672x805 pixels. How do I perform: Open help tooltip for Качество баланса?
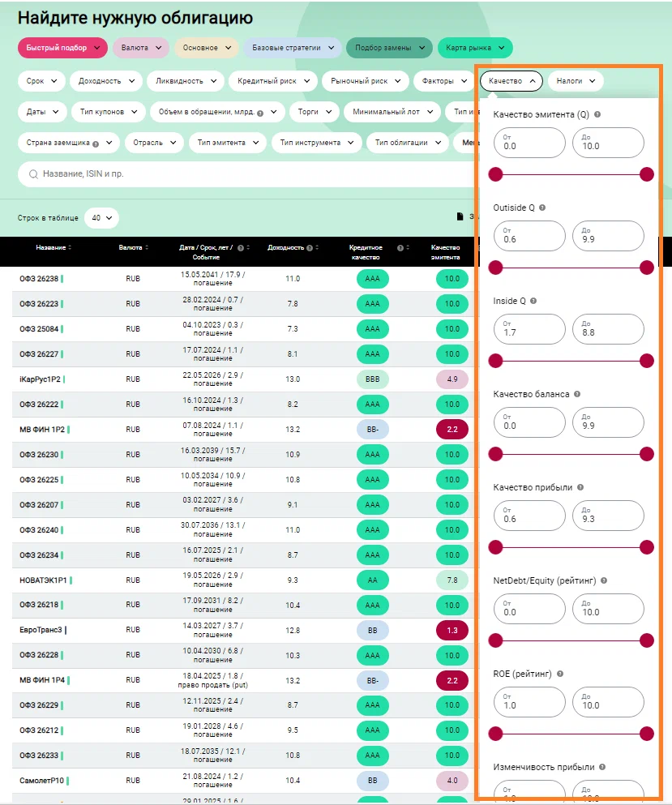[577, 394]
